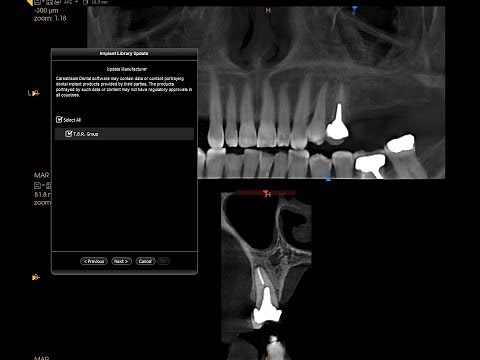Open the ARC dropdown in top toolbar
480x360 pixels.
[71, 2]
